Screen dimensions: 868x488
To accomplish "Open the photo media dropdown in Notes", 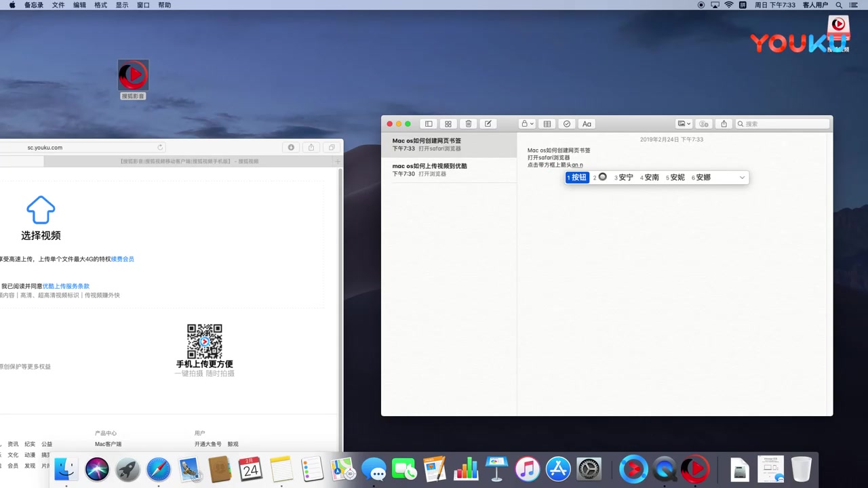I will point(684,124).
